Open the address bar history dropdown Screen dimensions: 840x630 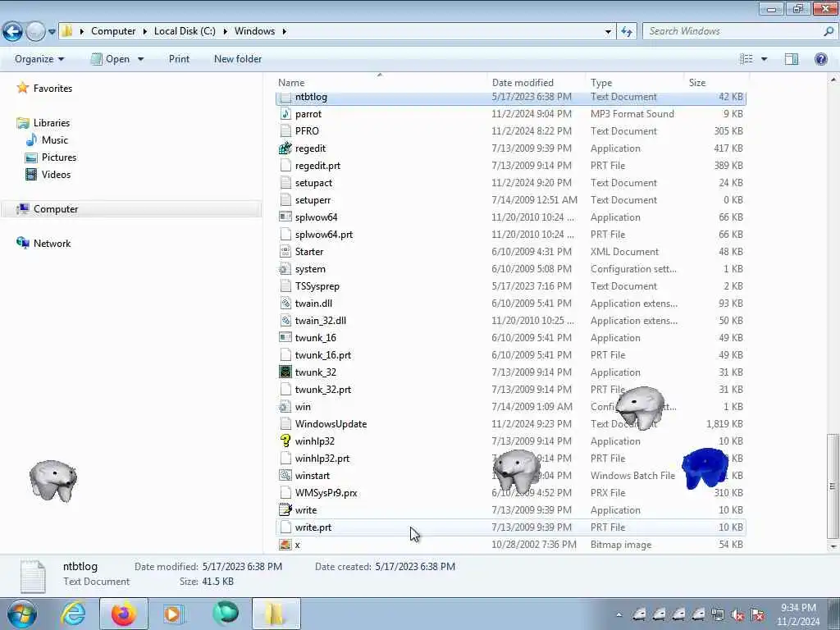608,32
